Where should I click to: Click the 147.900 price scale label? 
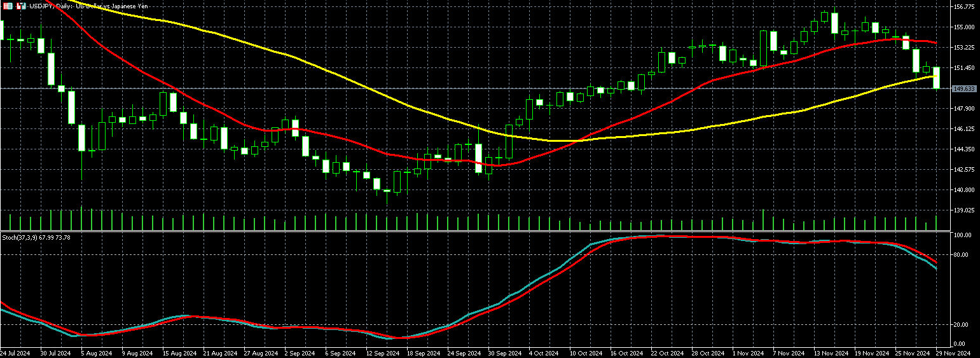[965, 109]
